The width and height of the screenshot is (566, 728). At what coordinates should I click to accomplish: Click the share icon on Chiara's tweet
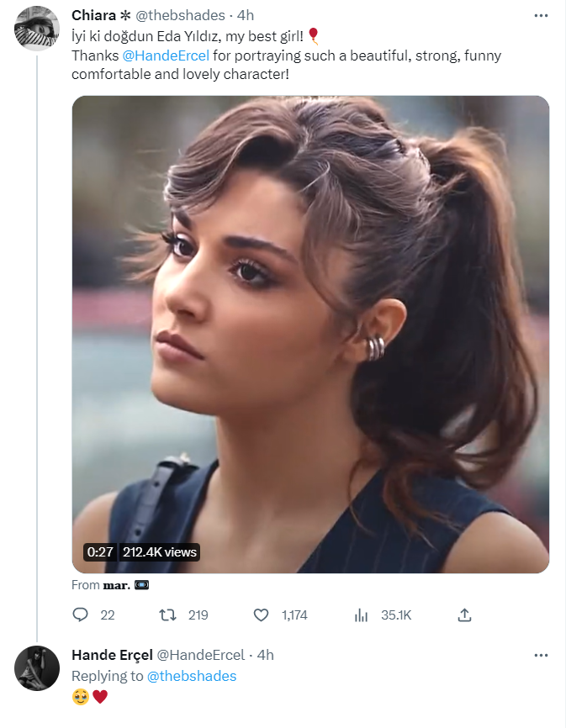point(464,615)
